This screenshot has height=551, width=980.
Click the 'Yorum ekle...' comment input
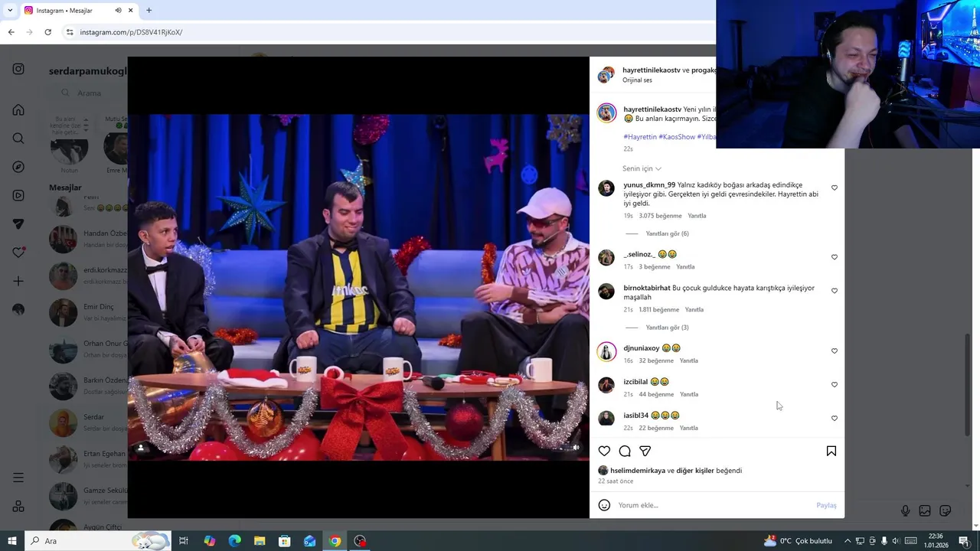(712, 505)
